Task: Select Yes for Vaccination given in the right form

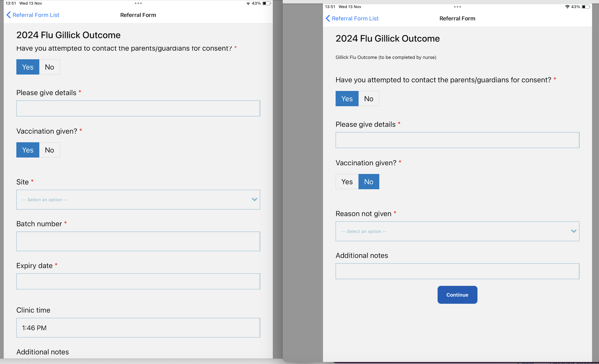Action: [x=347, y=182]
